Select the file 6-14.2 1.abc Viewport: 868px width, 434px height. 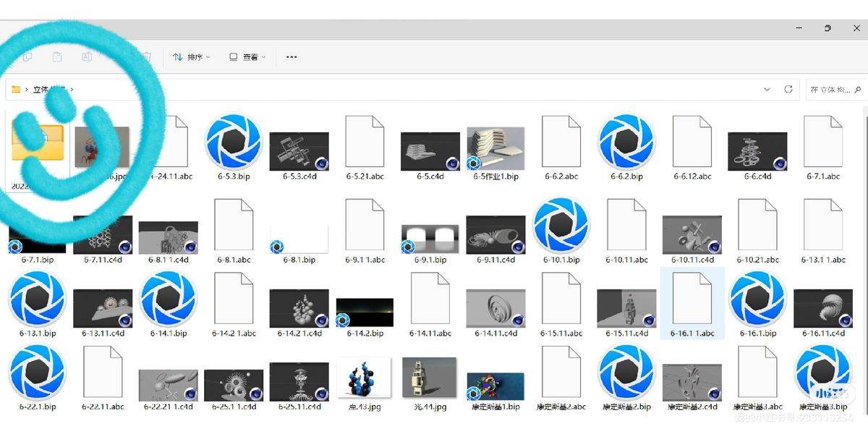click(234, 305)
